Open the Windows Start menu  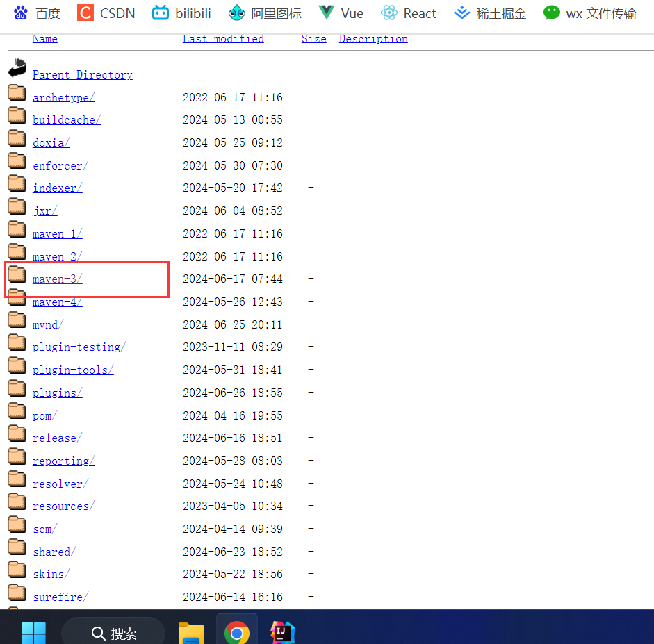pos(33,633)
